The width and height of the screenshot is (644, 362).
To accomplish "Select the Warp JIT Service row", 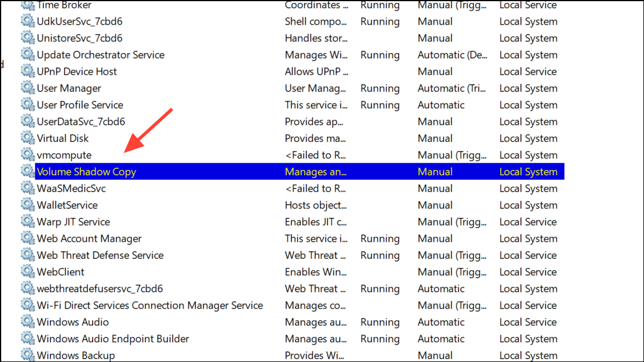I will pos(73,222).
